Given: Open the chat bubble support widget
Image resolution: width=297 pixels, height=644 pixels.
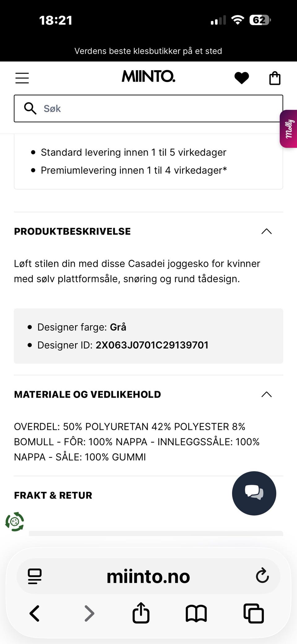Looking at the screenshot, I should coord(254,493).
